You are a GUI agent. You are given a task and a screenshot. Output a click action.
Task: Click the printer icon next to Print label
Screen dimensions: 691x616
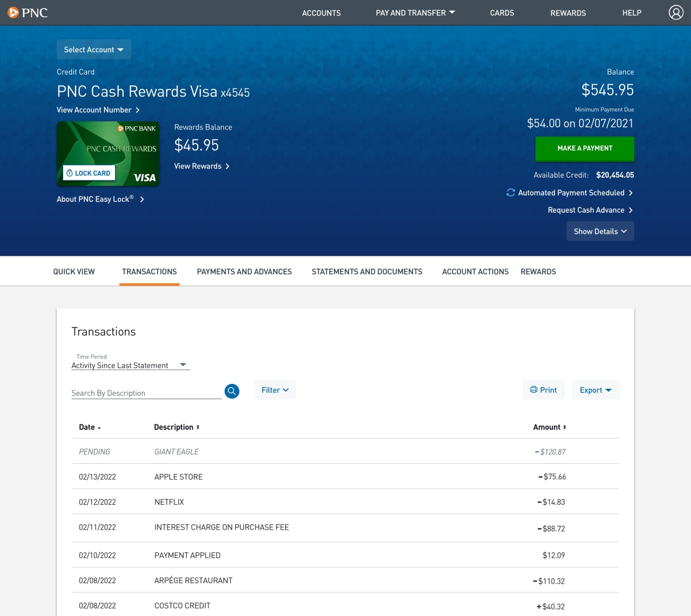534,389
